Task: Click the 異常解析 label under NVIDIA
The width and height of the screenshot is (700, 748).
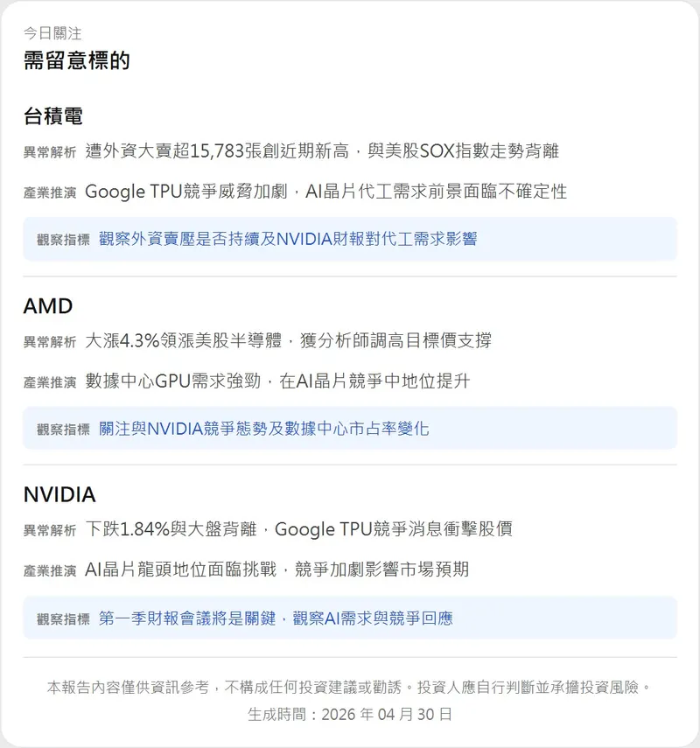Action: click(50, 530)
